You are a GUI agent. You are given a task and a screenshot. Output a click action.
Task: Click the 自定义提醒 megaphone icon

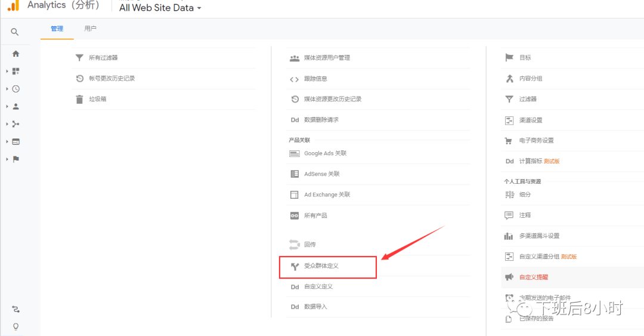point(509,278)
